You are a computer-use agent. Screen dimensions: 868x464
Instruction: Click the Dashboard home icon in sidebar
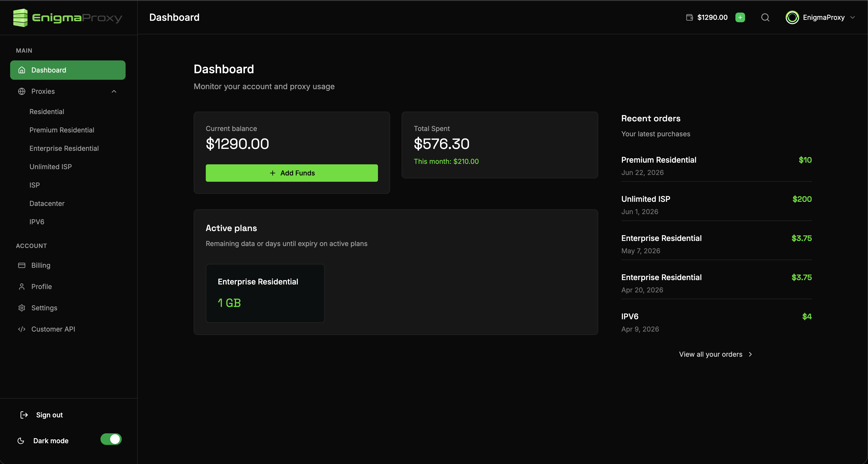[x=22, y=70]
